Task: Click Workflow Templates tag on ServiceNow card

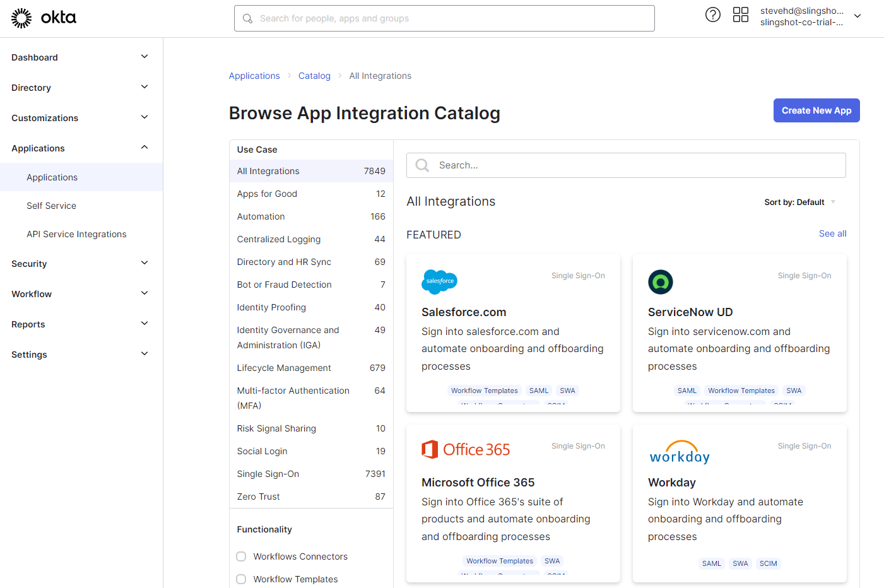Action: (x=741, y=391)
